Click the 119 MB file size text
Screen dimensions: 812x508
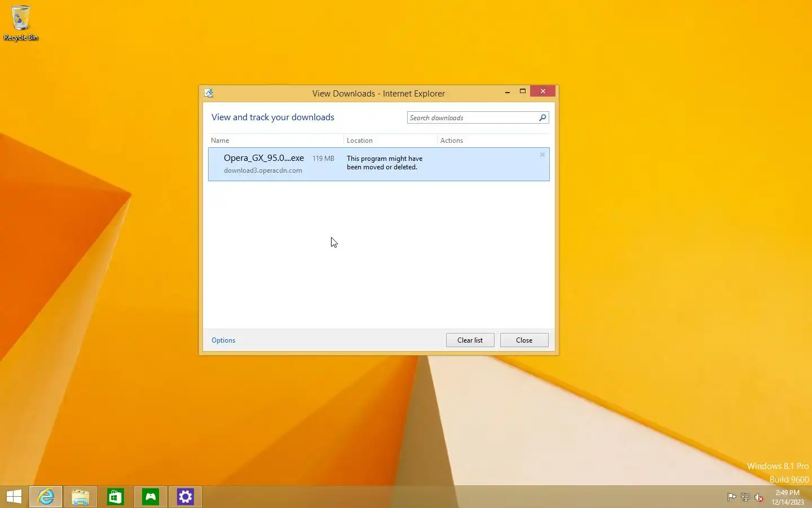click(323, 158)
